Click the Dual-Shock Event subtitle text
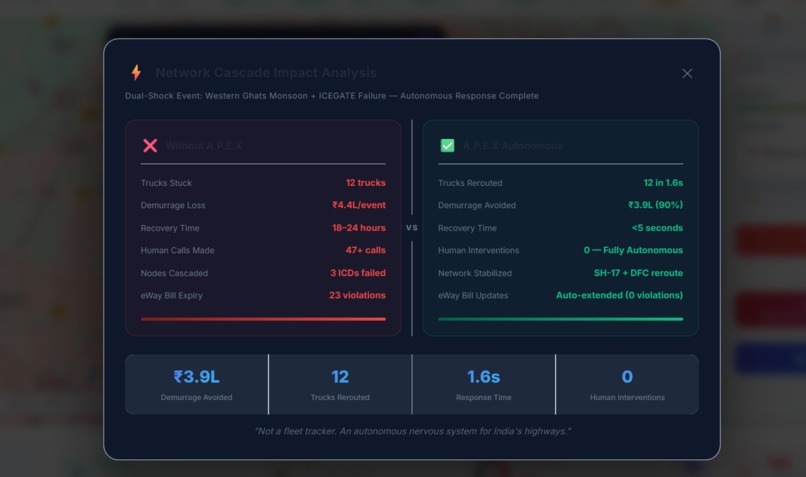 click(x=332, y=96)
